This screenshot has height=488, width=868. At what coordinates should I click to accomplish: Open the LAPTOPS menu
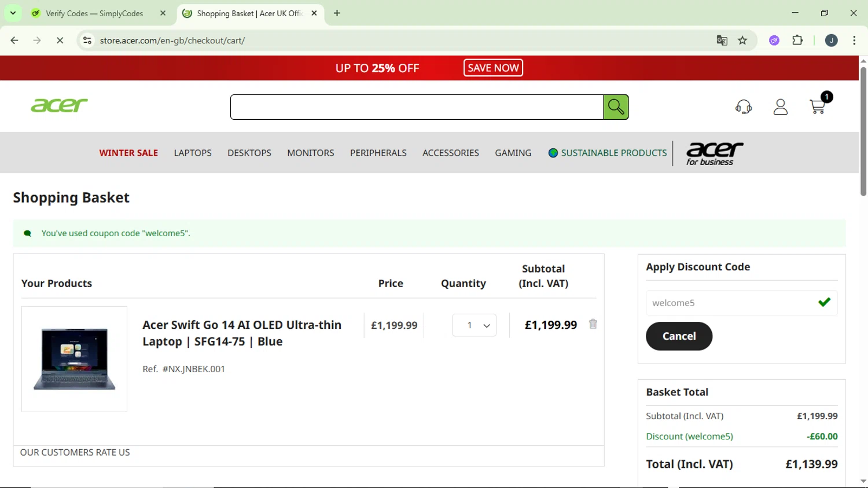193,153
